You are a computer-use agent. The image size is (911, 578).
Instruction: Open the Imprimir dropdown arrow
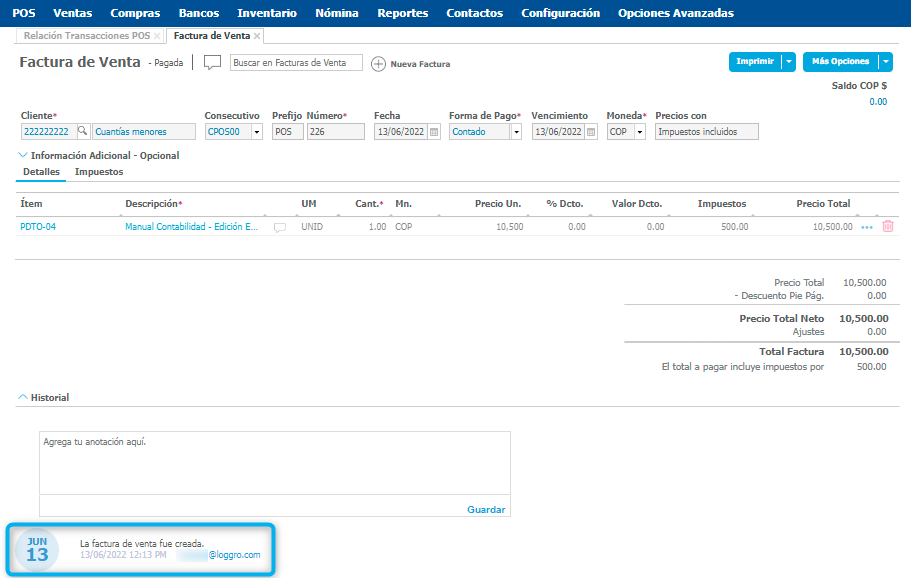point(789,62)
